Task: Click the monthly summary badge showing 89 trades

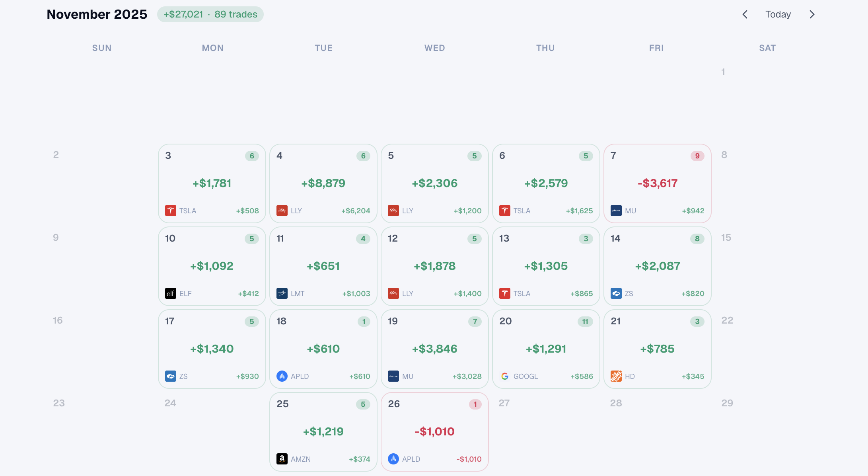Action: [x=210, y=14]
